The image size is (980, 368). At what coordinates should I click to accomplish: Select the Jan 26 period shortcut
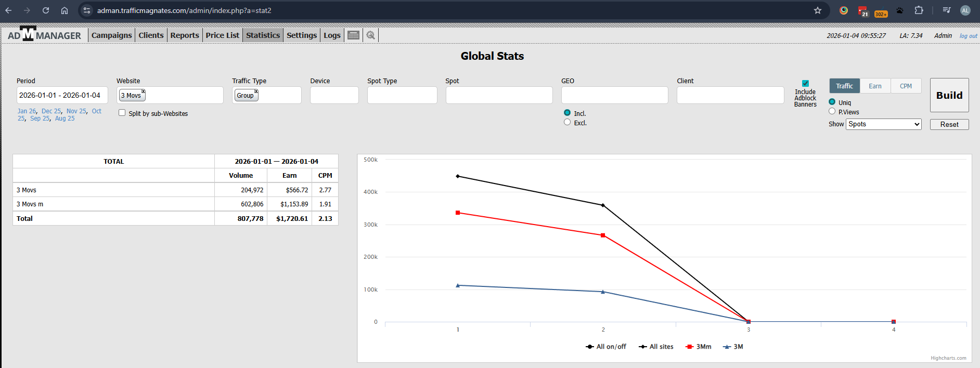(27, 111)
